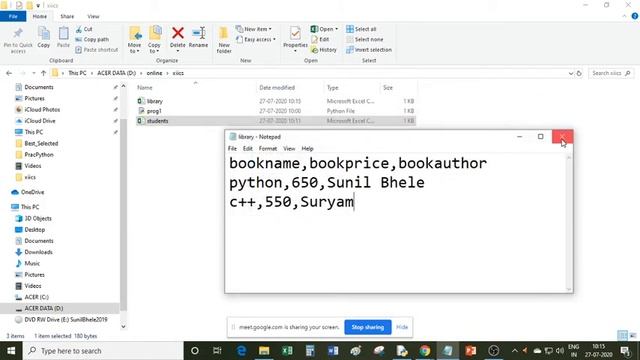Click Select all in ribbon

click(361, 29)
